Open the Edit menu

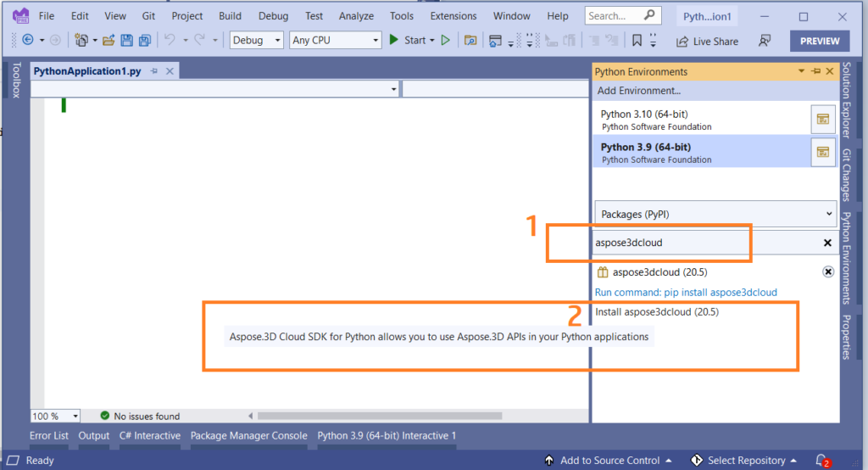coord(80,15)
